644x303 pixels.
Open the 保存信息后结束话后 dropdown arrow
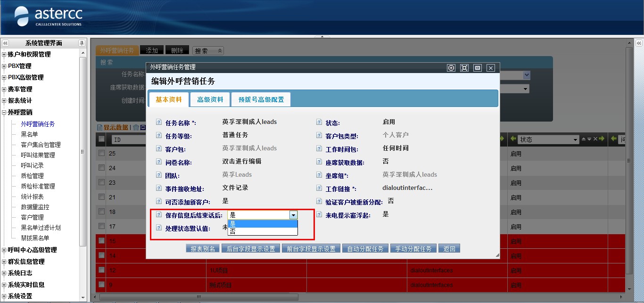pos(293,215)
